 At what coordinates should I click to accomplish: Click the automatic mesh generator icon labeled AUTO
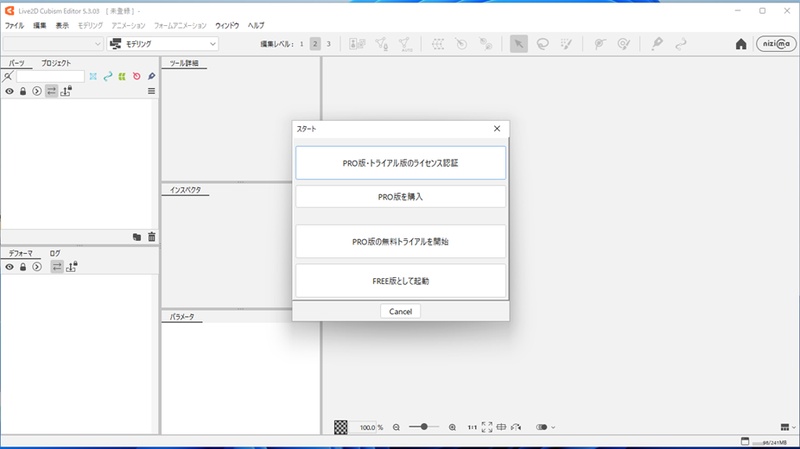tap(405, 44)
